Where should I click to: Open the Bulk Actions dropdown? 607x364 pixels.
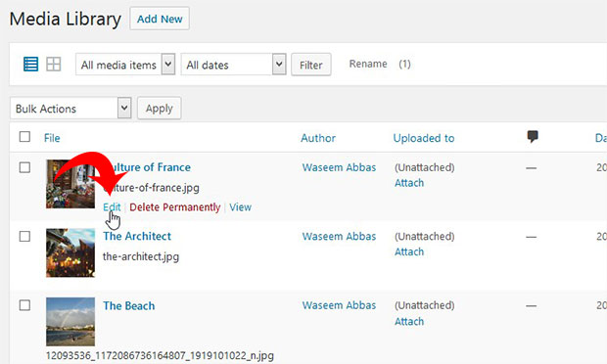pos(70,108)
